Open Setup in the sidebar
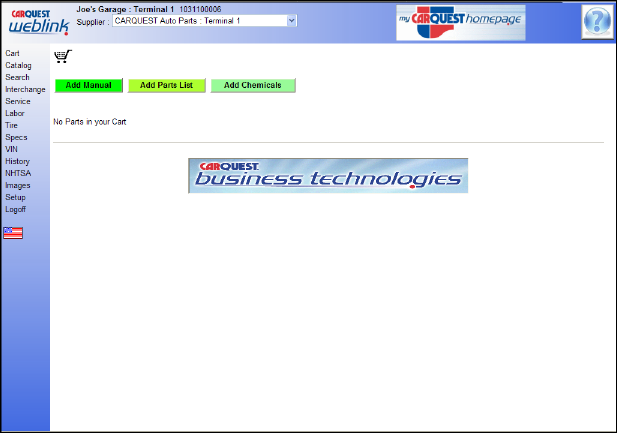Viewport: 617px width, 433px height. click(15, 197)
